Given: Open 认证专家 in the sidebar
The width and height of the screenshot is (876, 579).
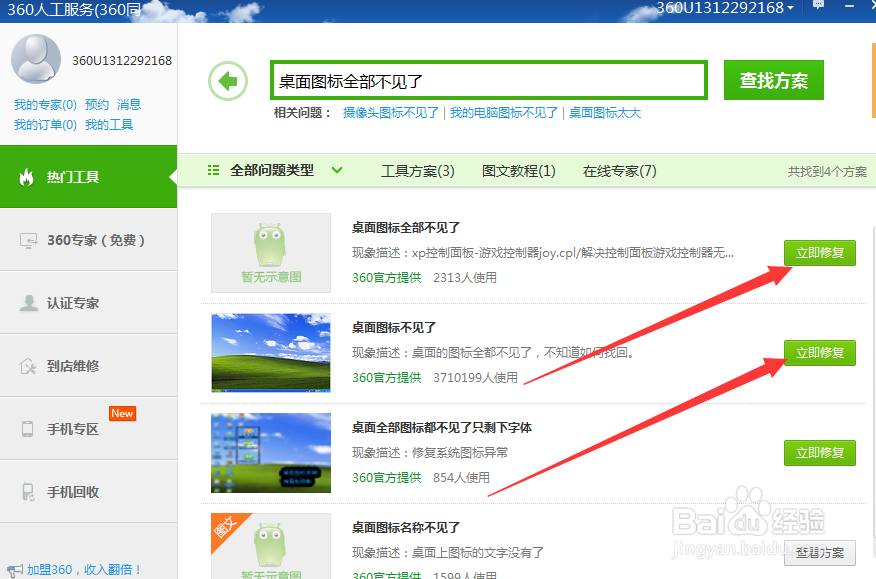Looking at the screenshot, I should pos(88,303).
